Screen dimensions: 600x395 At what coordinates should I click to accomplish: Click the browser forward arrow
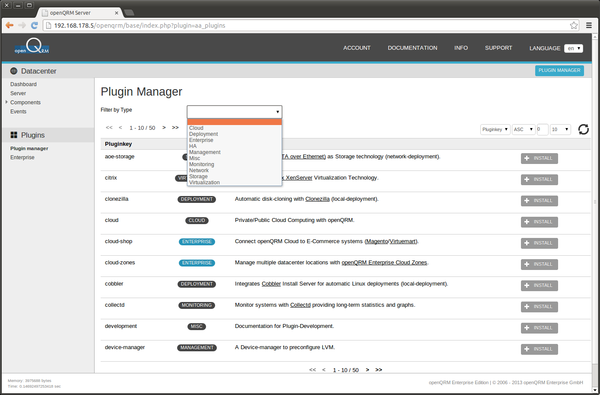[x=22, y=25]
